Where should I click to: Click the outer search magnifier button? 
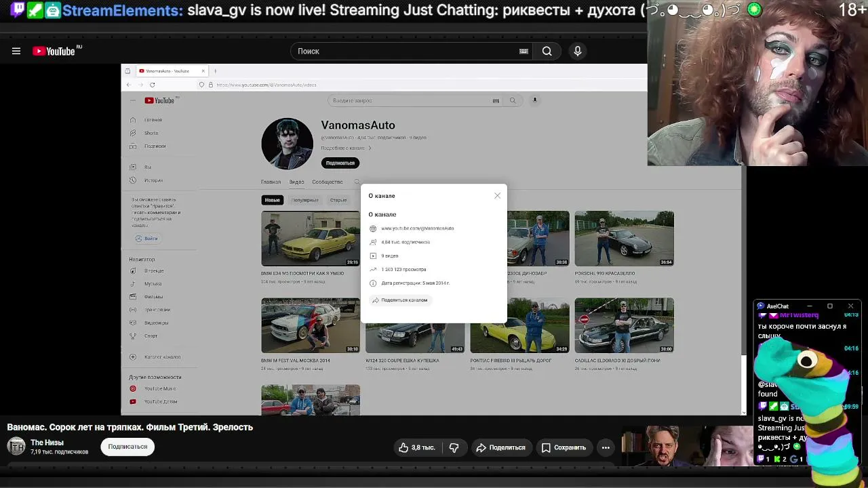(x=547, y=51)
